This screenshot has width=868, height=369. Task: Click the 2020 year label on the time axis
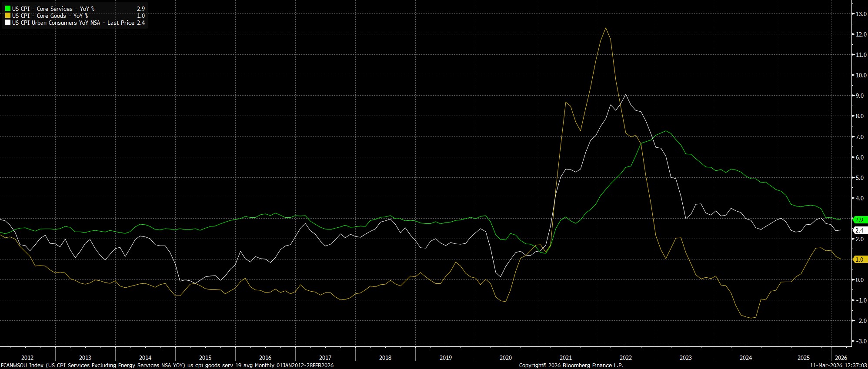pyautogui.click(x=506, y=358)
